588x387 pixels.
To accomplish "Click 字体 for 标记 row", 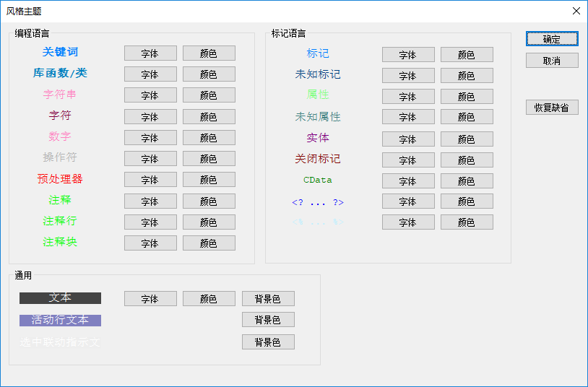I will (408, 55).
